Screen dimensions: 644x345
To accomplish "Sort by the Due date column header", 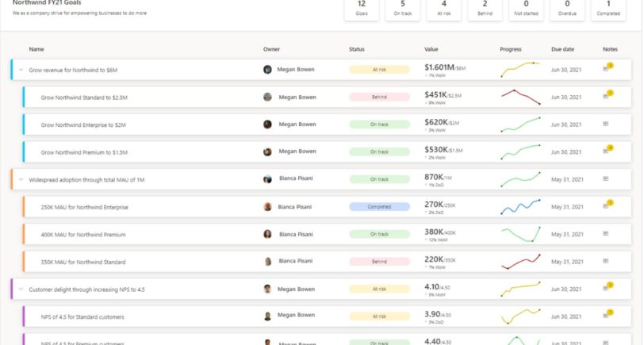I will [562, 49].
